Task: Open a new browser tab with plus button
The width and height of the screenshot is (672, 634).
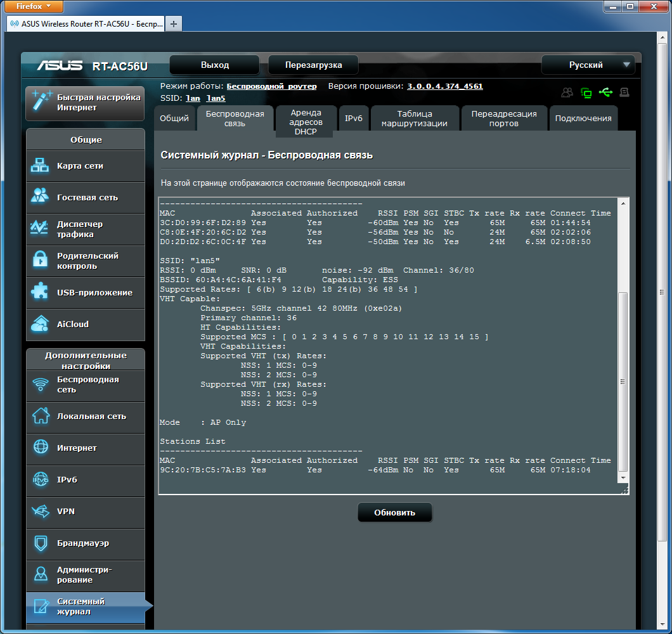Action: (173, 23)
